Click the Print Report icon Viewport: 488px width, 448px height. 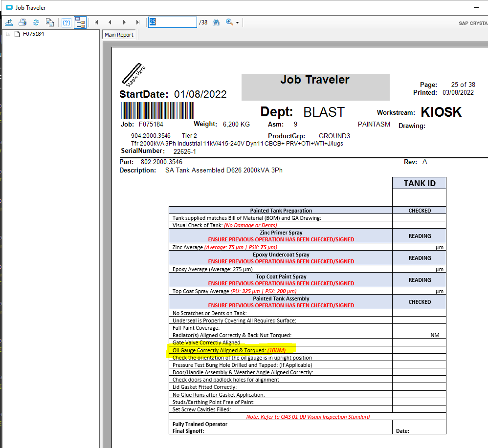pyautogui.click(x=22, y=22)
